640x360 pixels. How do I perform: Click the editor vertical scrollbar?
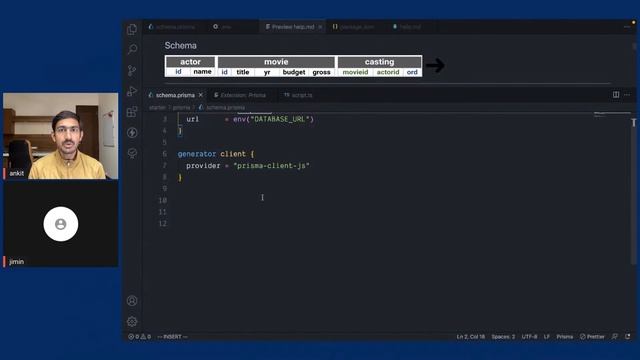click(x=633, y=188)
